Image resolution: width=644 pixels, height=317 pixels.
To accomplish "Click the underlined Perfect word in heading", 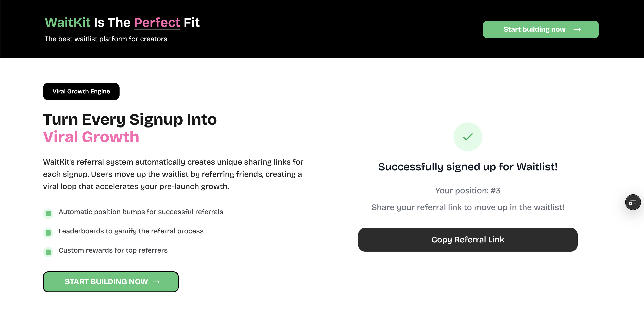I will (x=157, y=23).
